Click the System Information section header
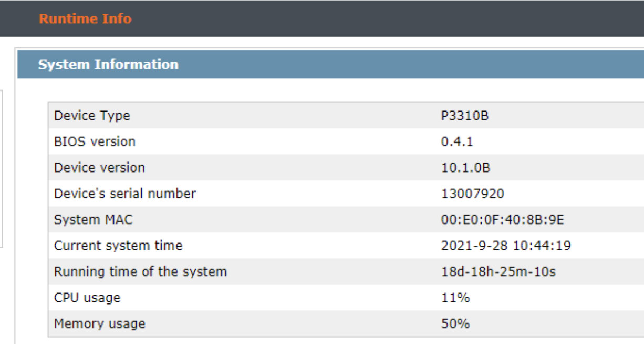The height and width of the screenshot is (344, 644). point(108,65)
